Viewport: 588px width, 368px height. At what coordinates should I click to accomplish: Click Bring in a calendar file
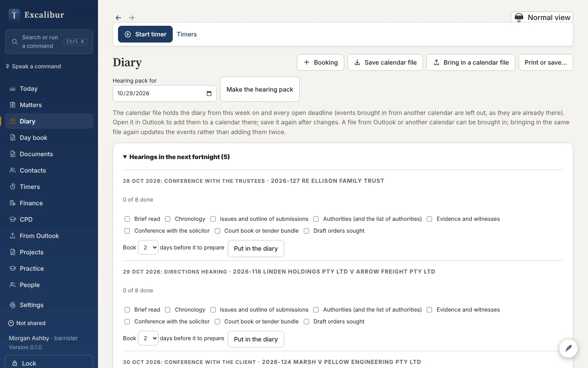471,63
